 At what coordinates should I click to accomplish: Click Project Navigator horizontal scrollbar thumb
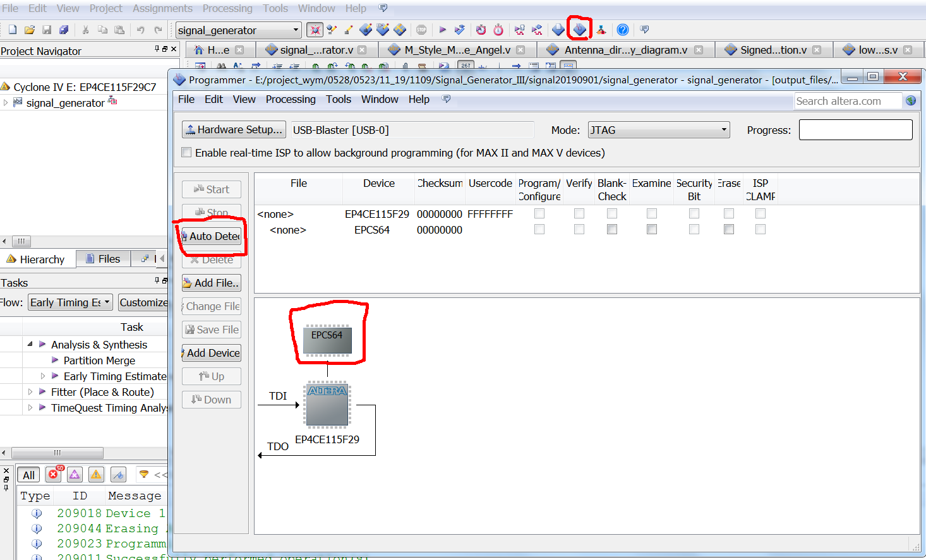21,241
